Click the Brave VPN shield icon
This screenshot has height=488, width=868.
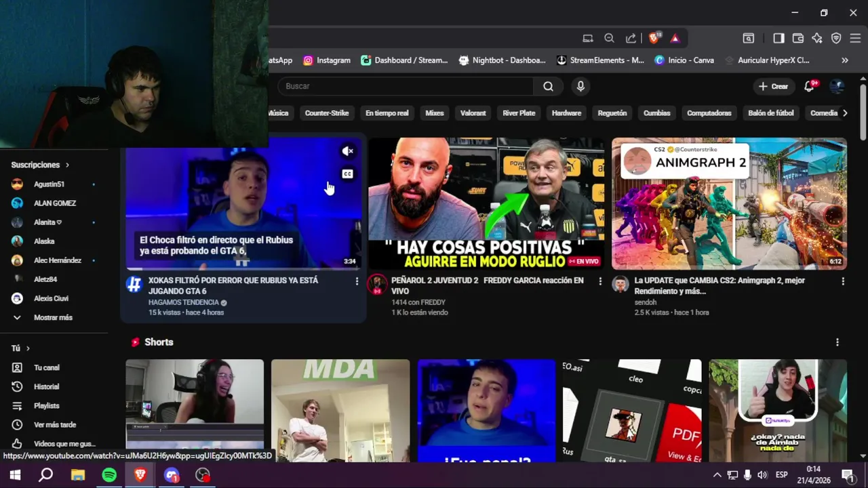click(836, 39)
